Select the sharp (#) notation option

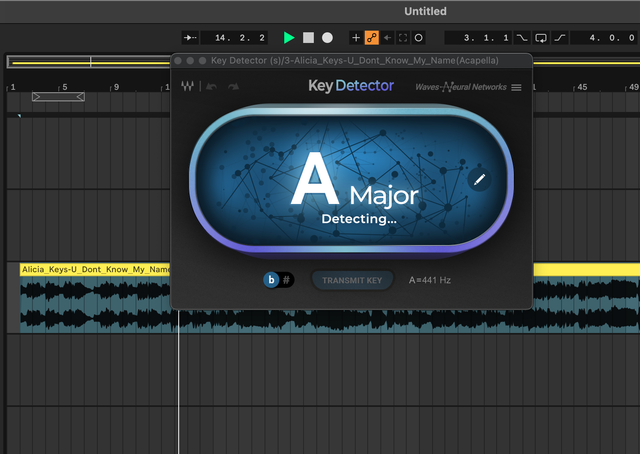pos(287,280)
